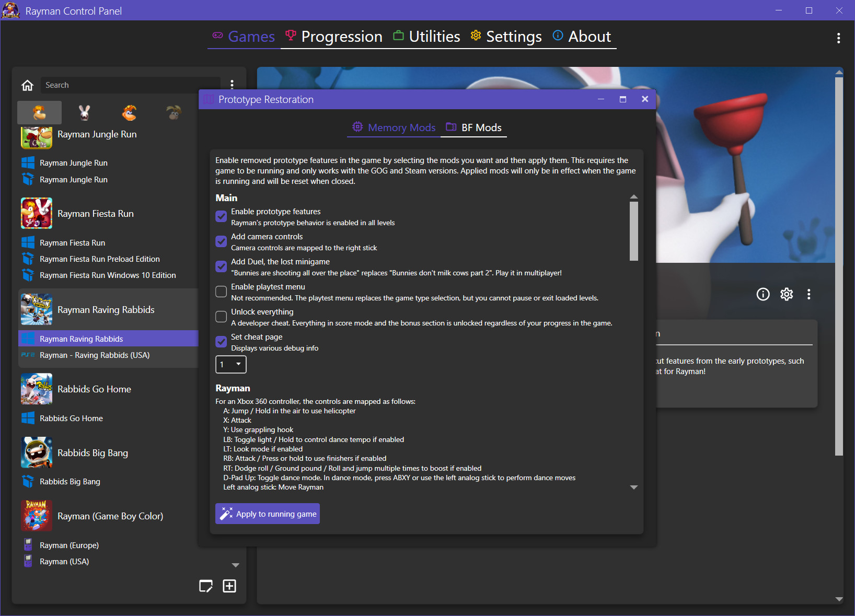Expand the games list with the bottom chevron
The image size is (855, 616).
pyautogui.click(x=235, y=565)
